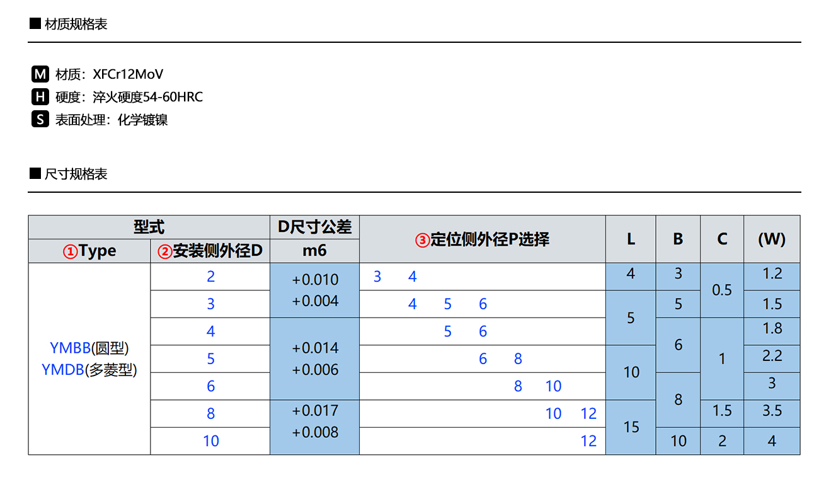
Task: Pick mounting diameter D value 10
Action: click(x=210, y=441)
